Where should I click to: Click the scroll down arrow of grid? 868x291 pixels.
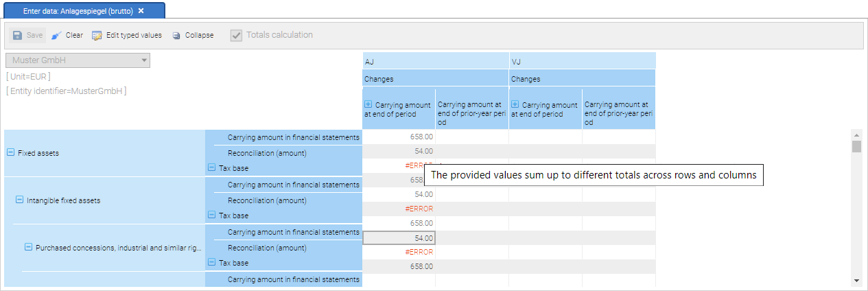pyautogui.click(x=856, y=281)
